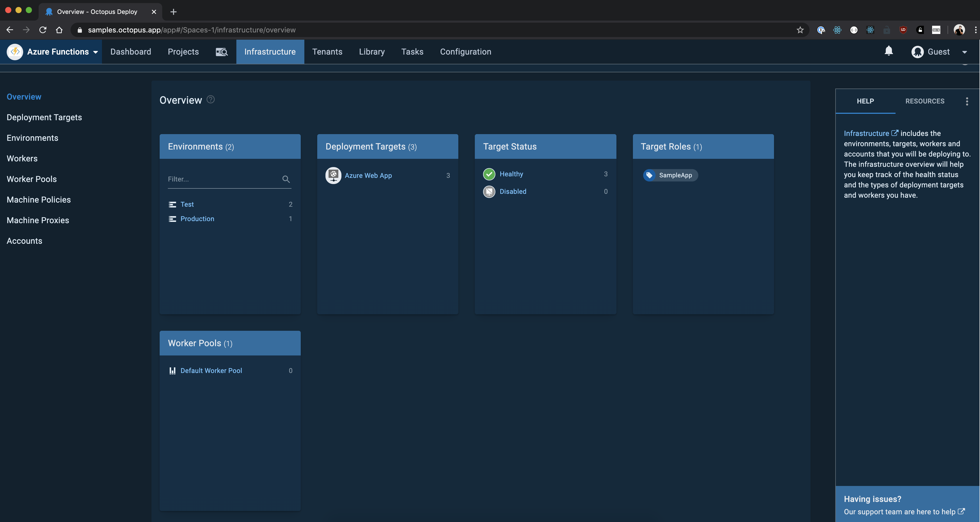
Task: Open the Production environment link
Action: (197, 219)
